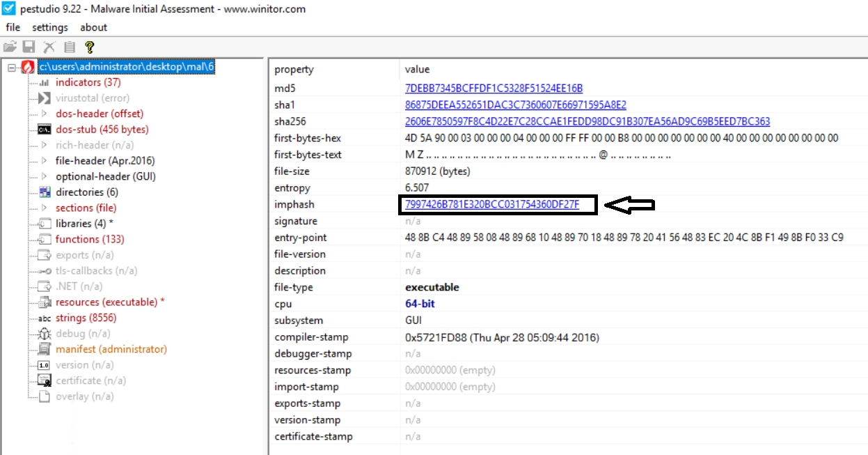Open the about menu
Viewport: 868px width, 455px height.
(x=93, y=27)
